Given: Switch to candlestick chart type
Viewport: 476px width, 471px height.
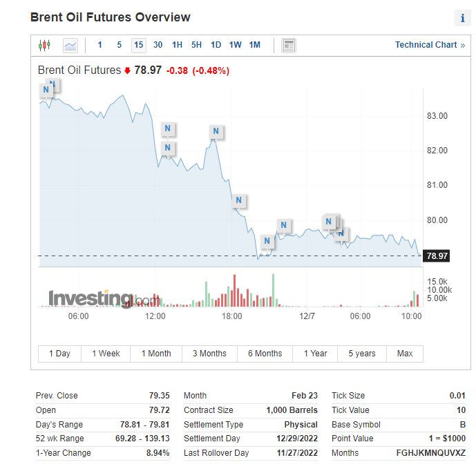Looking at the screenshot, I should pos(45,46).
